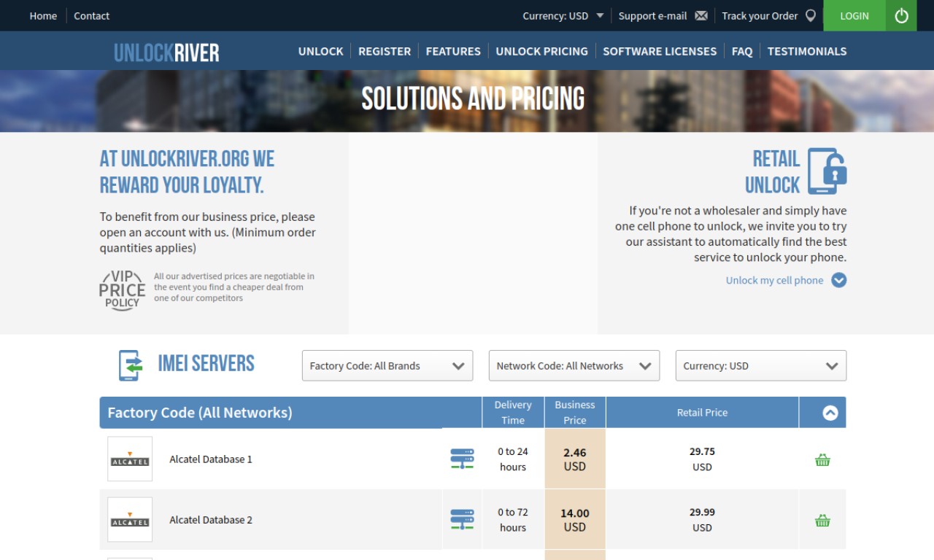This screenshot has height=560, width=934.
Task: Click the Delivery Time column header
Action: (x=513, y=412)
